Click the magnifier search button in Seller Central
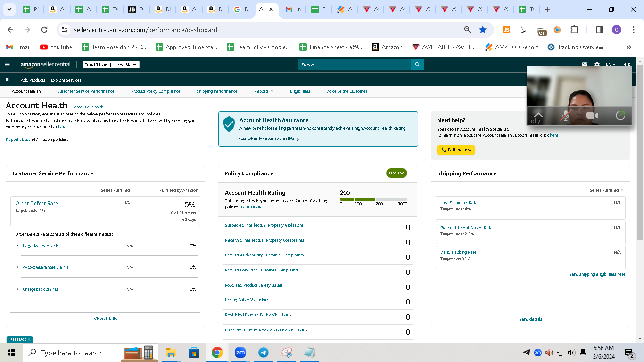 pyautogui.click(x=417, y=65)
